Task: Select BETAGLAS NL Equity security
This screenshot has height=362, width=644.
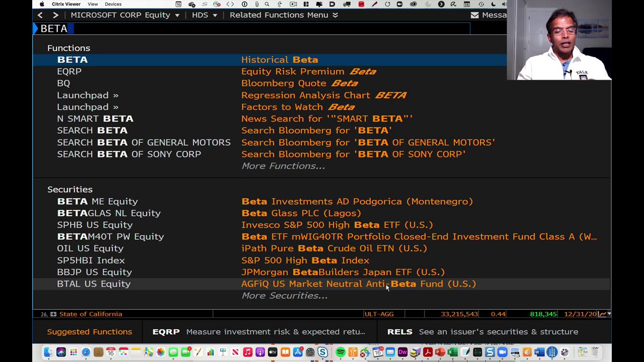Action: pyautogui.click(x=322, y=213)
